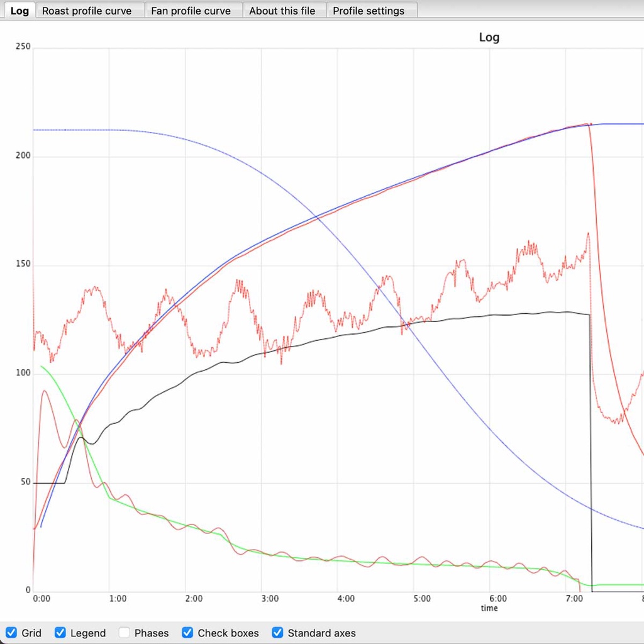Click the time axis label
The height and width of the screenshot is (644, 644).
pyautogui.click(x=489, y=608)
